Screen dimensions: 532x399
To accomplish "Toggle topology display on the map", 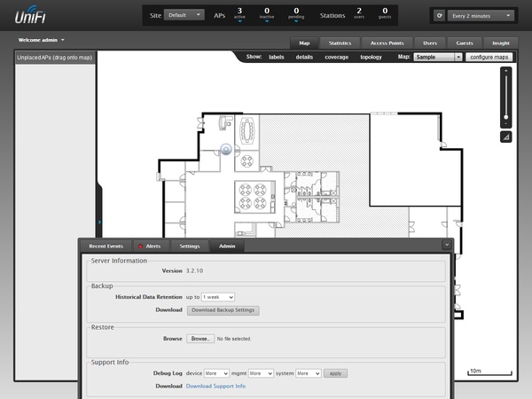I will click(371, 57).
